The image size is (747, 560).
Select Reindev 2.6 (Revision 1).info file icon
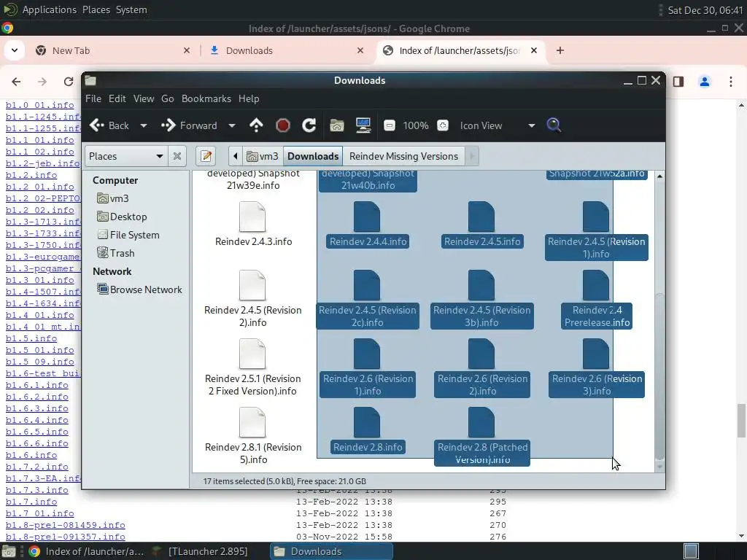(367, 354)
